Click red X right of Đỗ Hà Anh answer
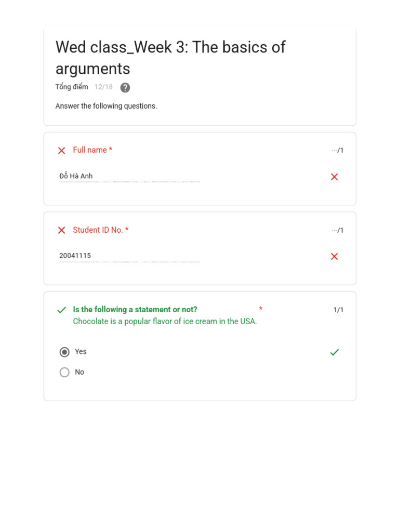 (335, 177)
